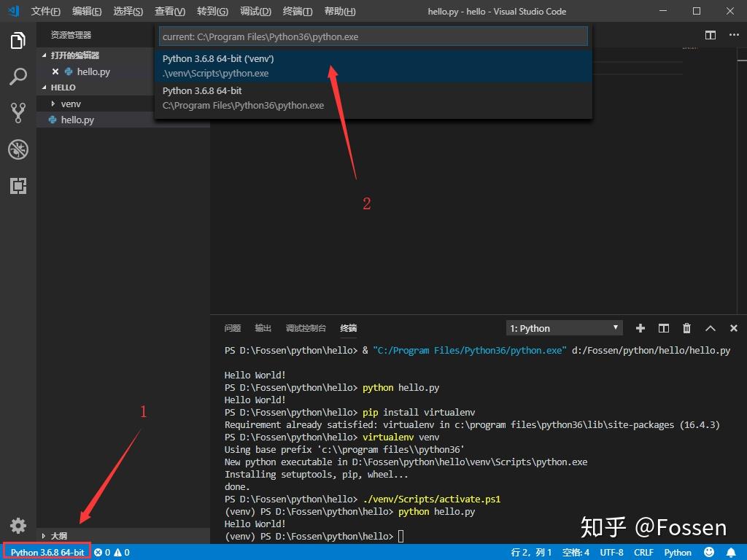Kill the terminal using trash icon
This screenshot has height=560, width=747.
point(686,328)
